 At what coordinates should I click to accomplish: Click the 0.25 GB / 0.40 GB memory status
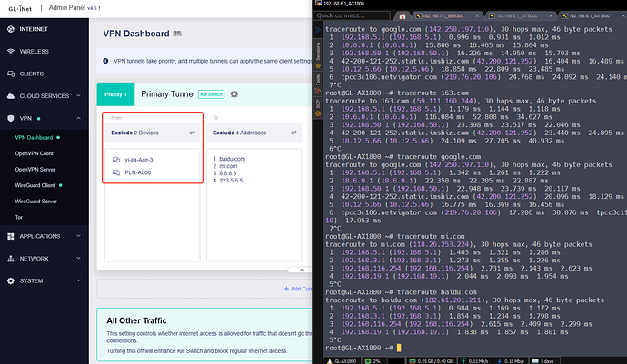(432, 360)
